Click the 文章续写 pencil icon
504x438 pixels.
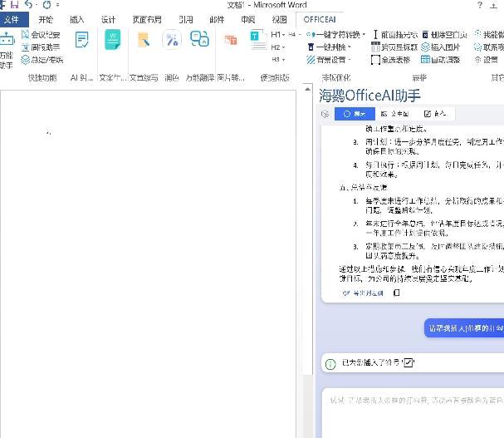144,40
